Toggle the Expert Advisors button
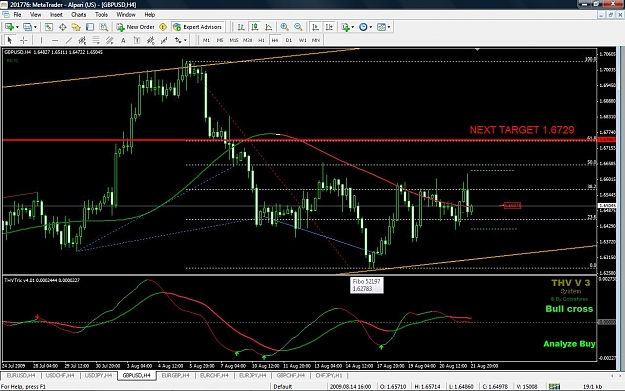 (x=197, y=27)
